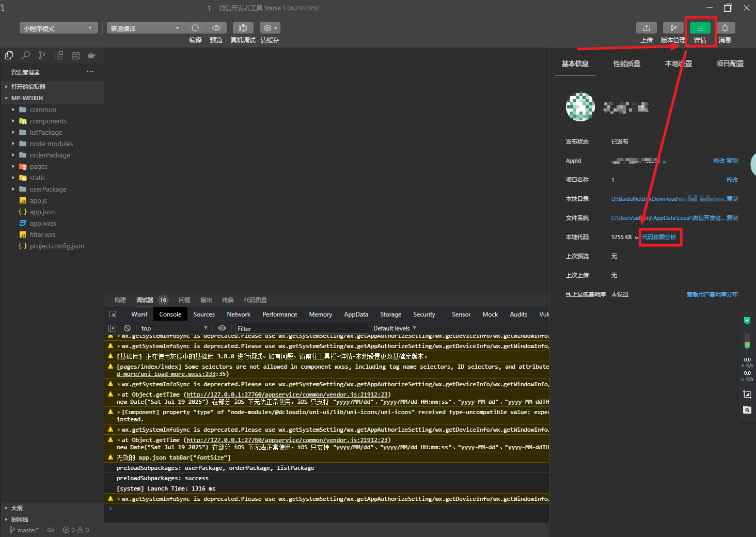Open 资源管理器 more actions ellipsis
The width and height of the screenshot is (756, 537).
pos(90,72)
